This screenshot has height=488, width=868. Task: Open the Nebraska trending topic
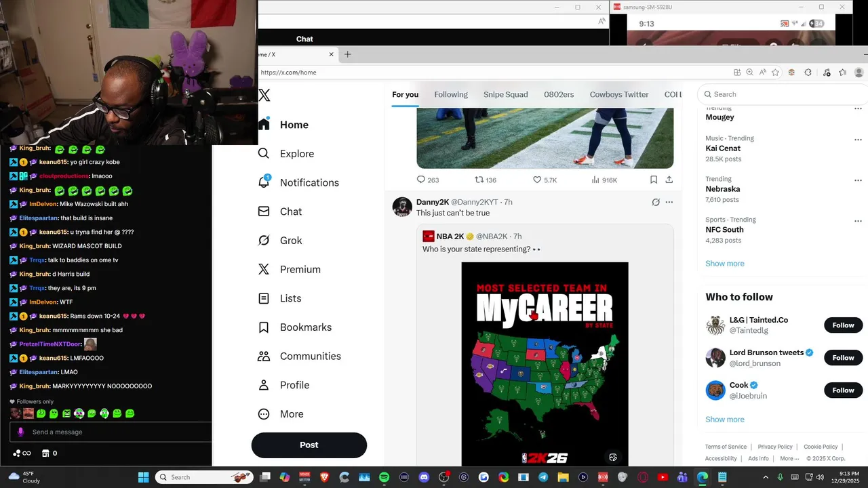coord(722,189)
